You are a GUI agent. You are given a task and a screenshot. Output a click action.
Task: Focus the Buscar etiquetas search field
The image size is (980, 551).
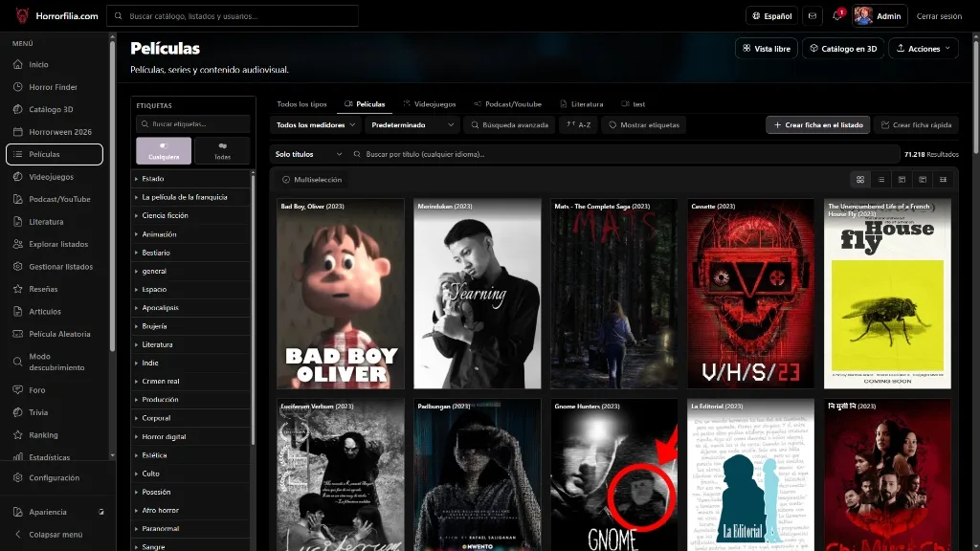(x=193, y=124)
